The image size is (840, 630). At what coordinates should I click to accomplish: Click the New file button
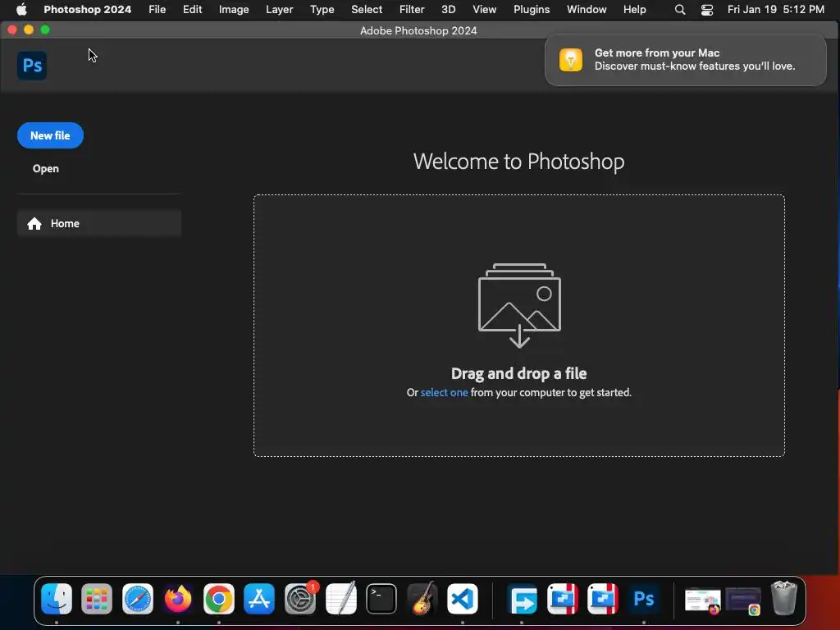click(50, 135)
